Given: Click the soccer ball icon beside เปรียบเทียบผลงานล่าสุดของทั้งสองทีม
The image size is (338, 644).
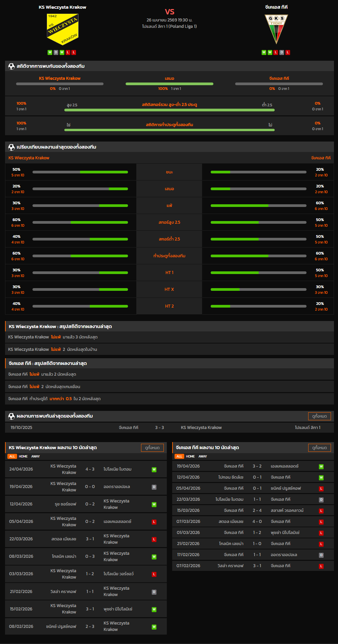Looking at the screenshot, I should pyautogui.click(x=11, y=147).
